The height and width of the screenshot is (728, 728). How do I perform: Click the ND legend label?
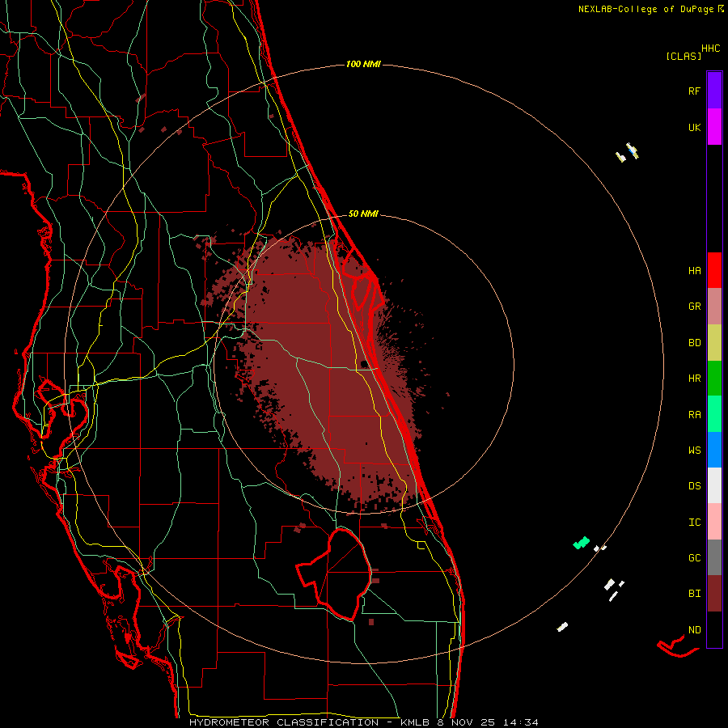(x=694, y=630)
